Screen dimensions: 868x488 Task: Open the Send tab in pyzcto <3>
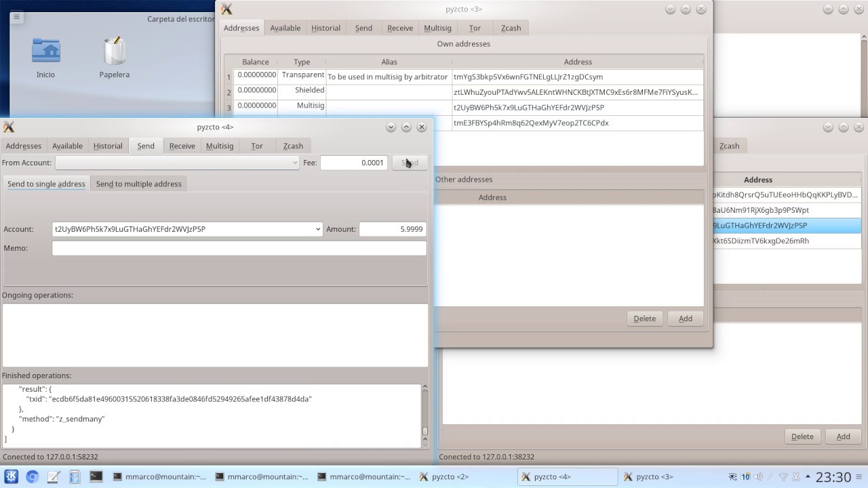coord(363,28)
